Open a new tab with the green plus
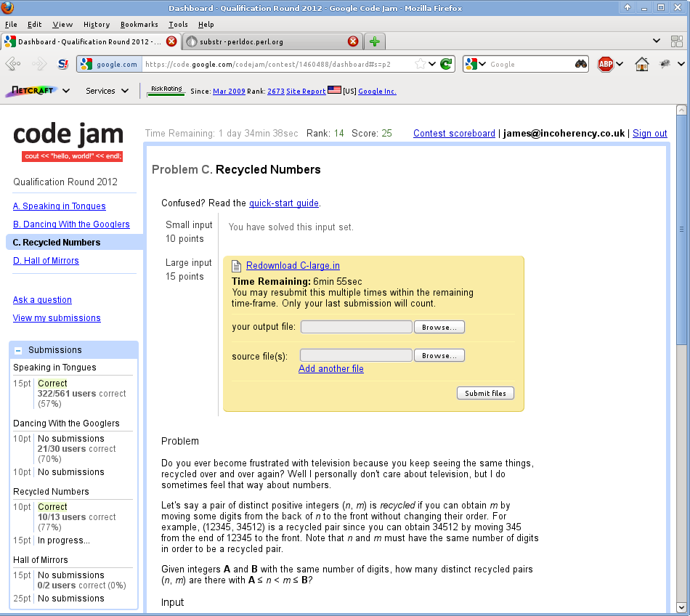 pyautogui.click(x=375, y=41)
